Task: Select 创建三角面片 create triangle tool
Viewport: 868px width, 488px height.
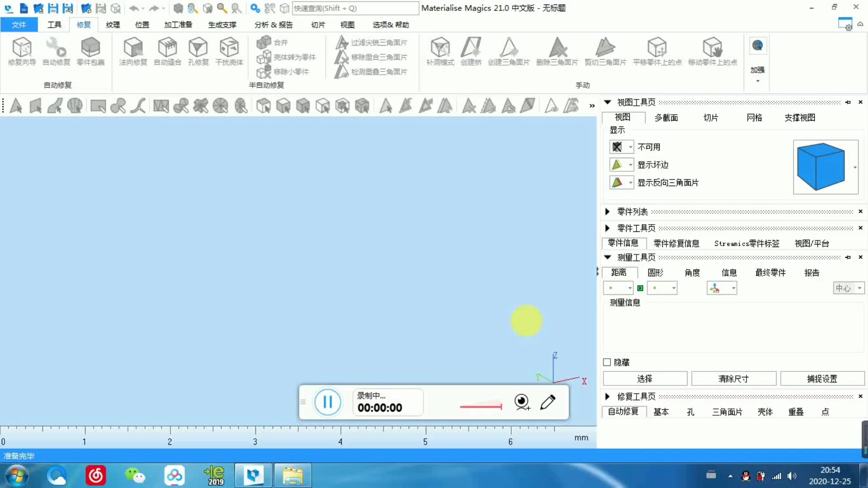Action: point(509,51)
